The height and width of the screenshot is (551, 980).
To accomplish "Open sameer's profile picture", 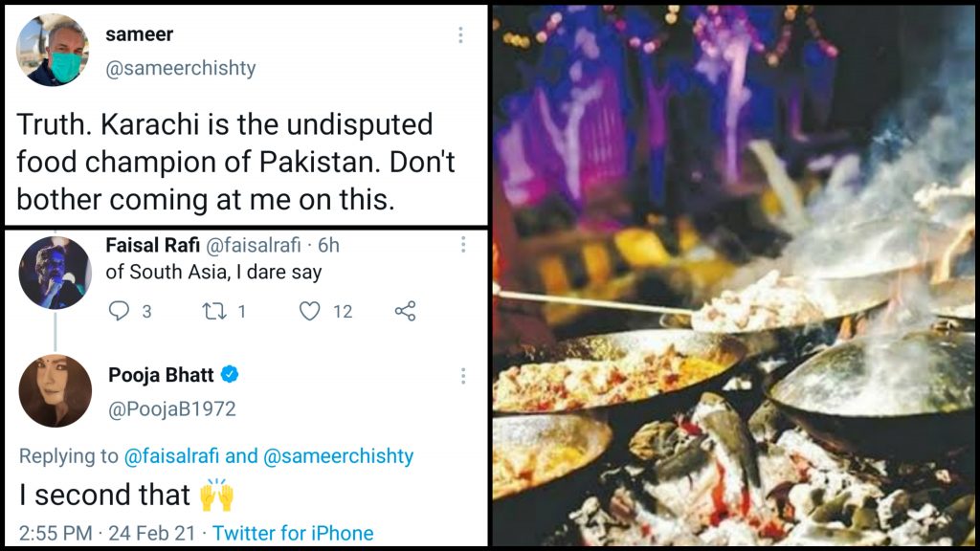I will [x=53, y=50].
